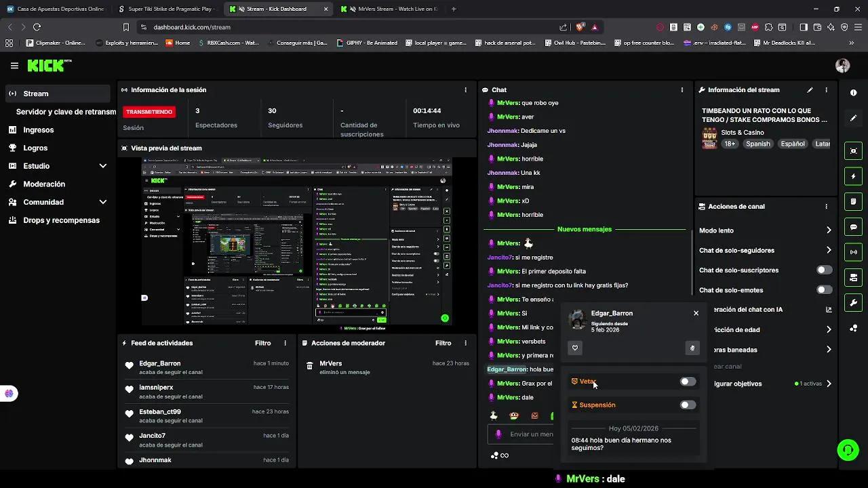Open the stream info panel via the lightning icon

point(853,176)
